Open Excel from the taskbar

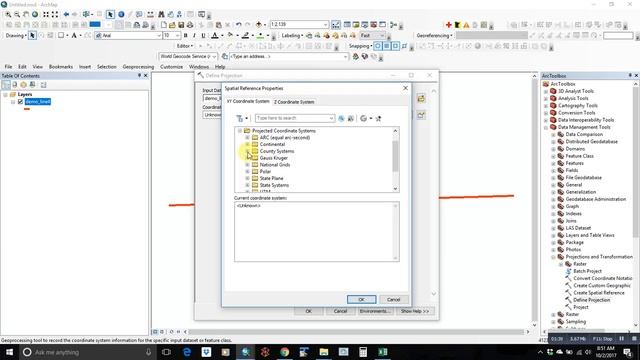[x=382, y=352]
